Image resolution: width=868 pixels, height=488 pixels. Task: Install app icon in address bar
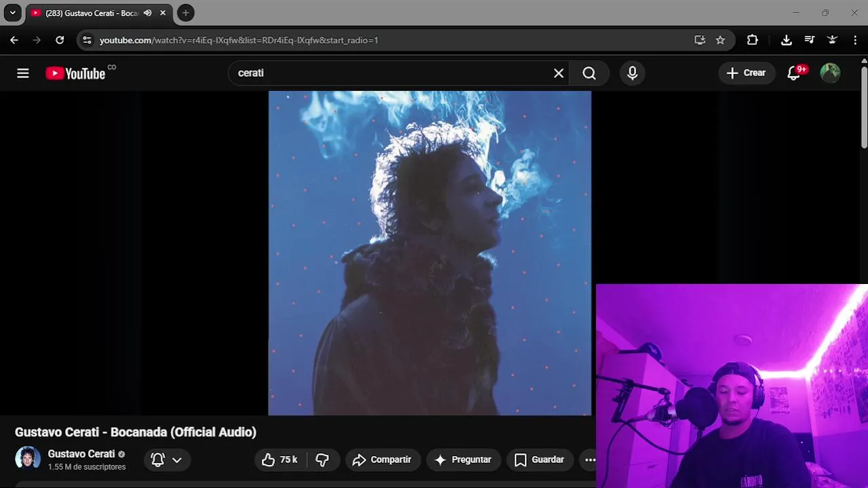(x=700, y=40)
